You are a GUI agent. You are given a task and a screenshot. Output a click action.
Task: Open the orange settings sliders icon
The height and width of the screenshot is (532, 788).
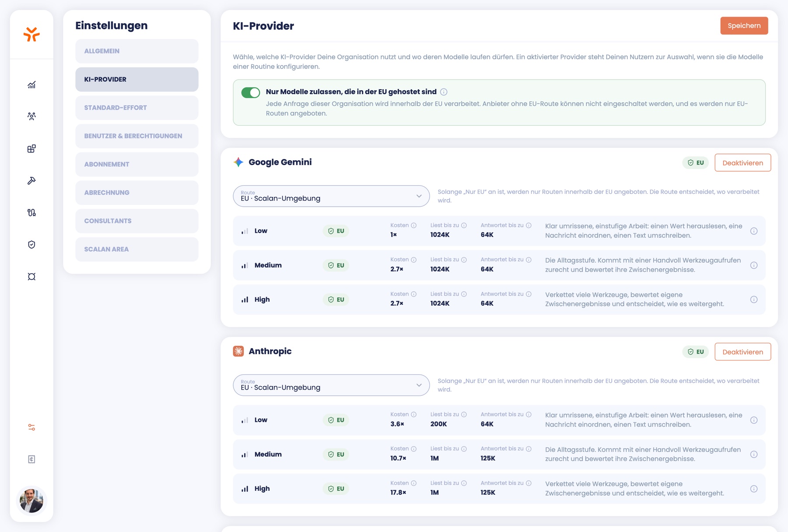(32, 427)
